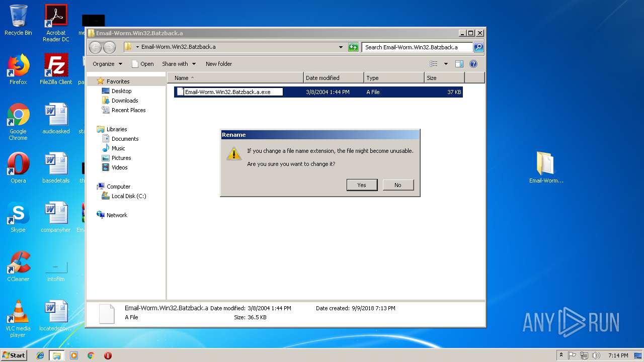Viewport: 644px width, 362px height.
Task: Launch VLC media player shortcut
Action: 18,319
